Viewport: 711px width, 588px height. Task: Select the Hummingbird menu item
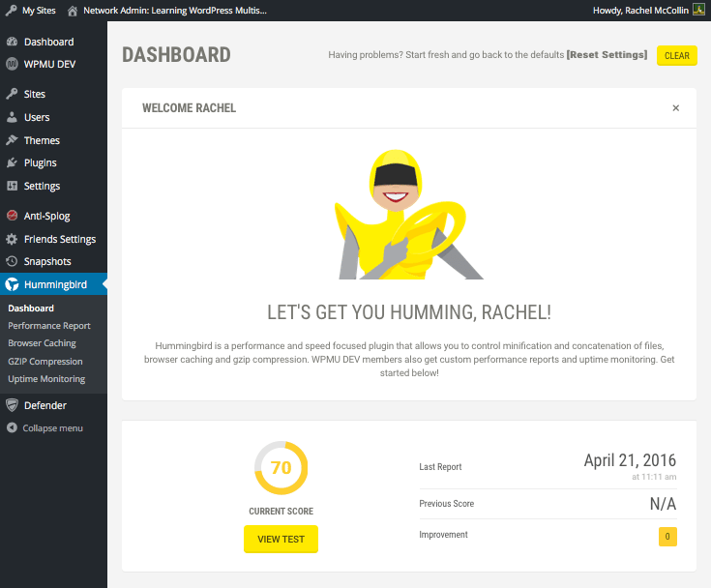(x=53, y=284)
